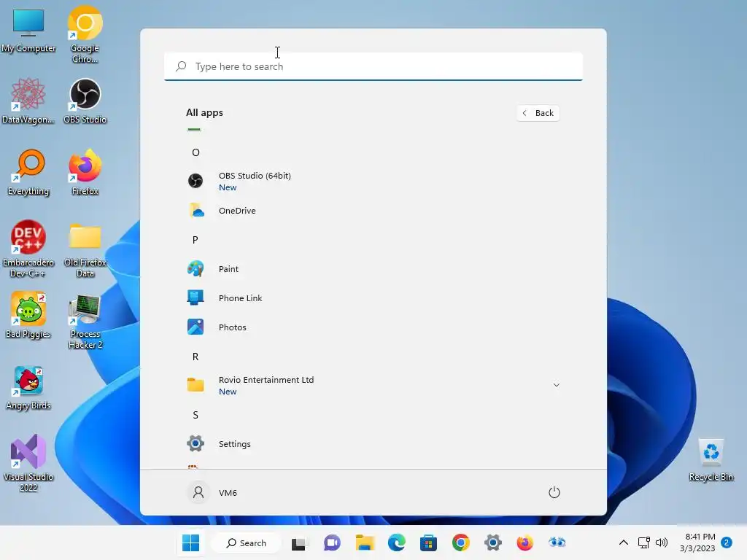The height and width of the screenshot is (560, 747).
Task: Open taskbar Search box
Action: click(x=247, y=542)
